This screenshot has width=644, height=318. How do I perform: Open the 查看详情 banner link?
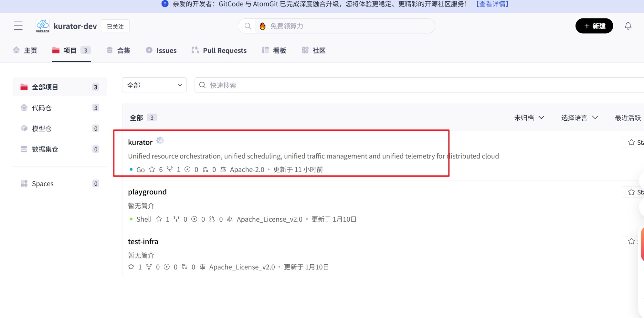[x=492, y=4]
